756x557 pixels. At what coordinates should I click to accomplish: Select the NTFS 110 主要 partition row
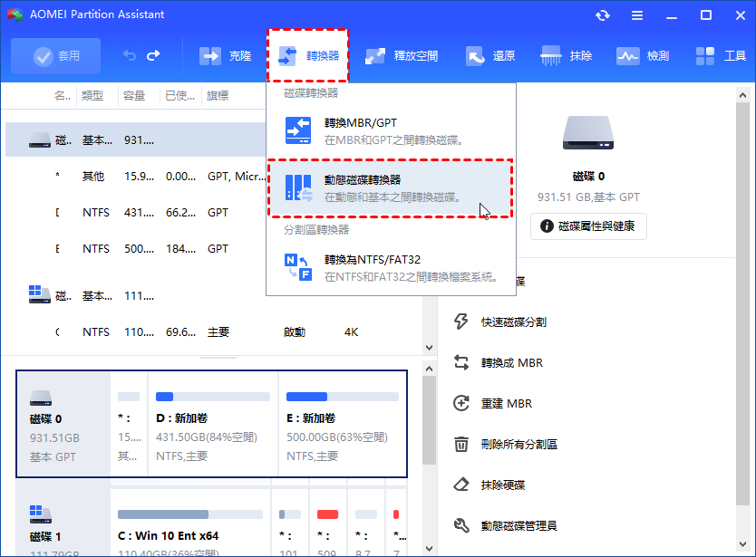212,332
